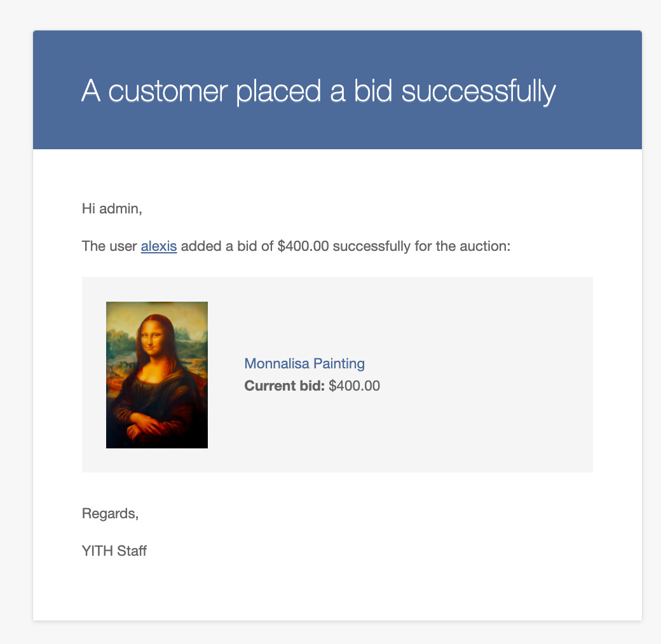Click the $400.00 value beside Current bid
Viewport: 661px width, 644px height.
coord(354,386)
